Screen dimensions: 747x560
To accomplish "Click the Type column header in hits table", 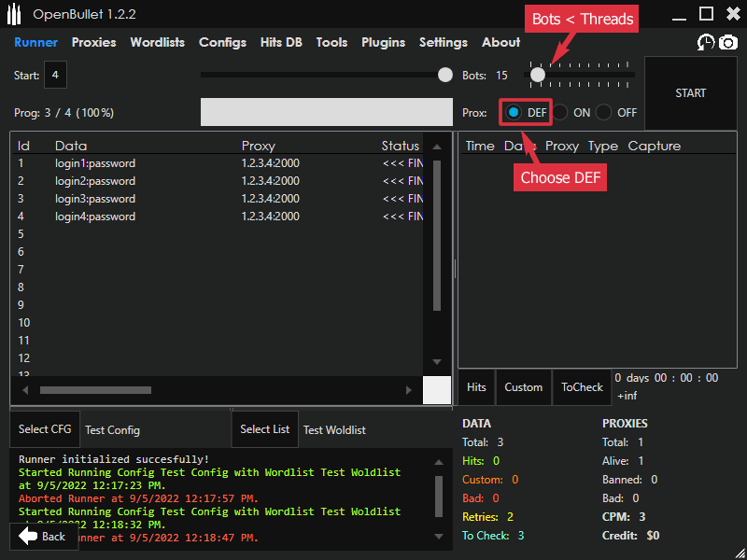I will click(602, 147).
